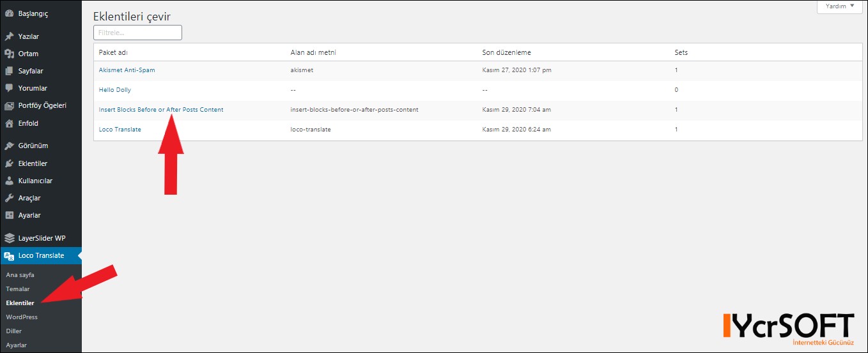Open Diller submenu item
The image size is (868, 353).
15,331
